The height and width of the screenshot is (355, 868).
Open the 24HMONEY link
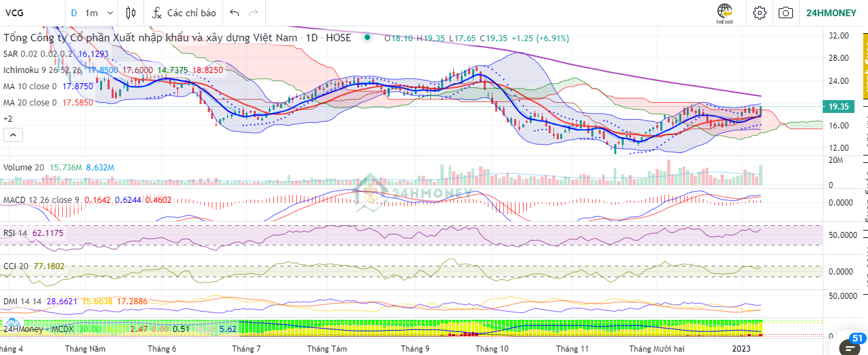[x=832, y=13]
